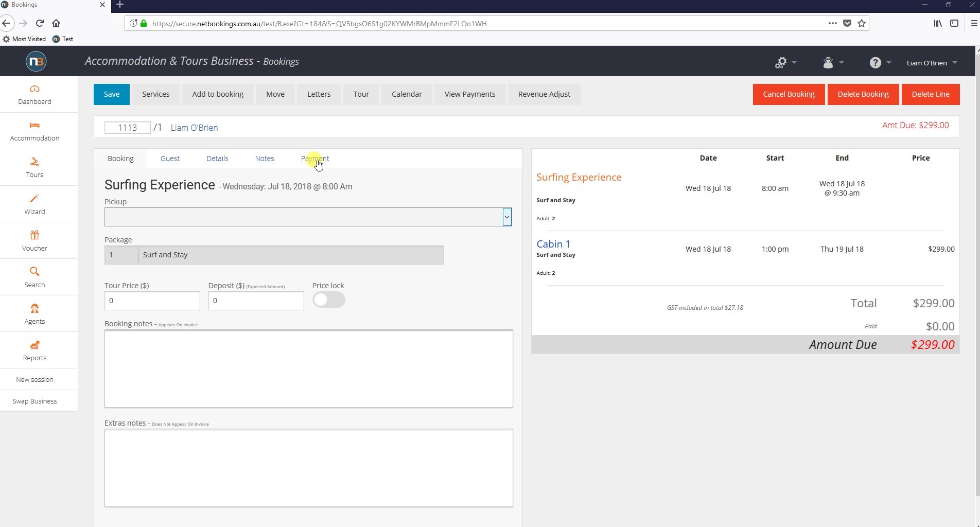Open the settings gears menu in header

pos(785,63)
